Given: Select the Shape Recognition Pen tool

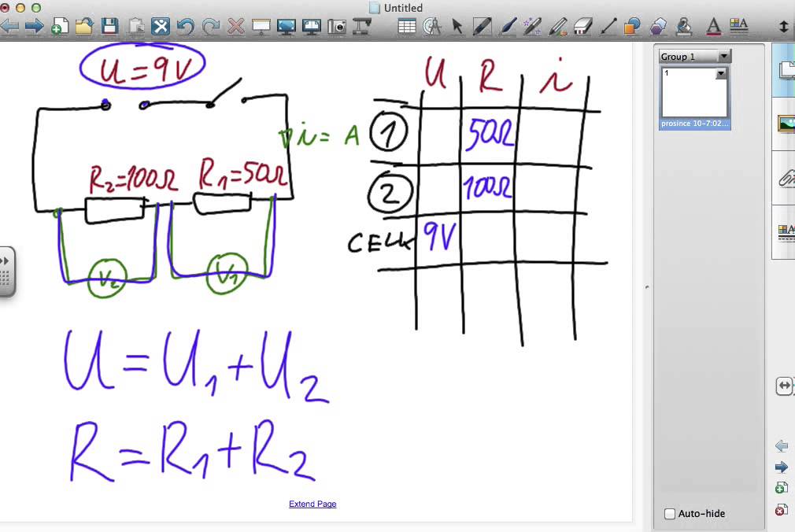Looking at the screenshot, I should [558, 26].
